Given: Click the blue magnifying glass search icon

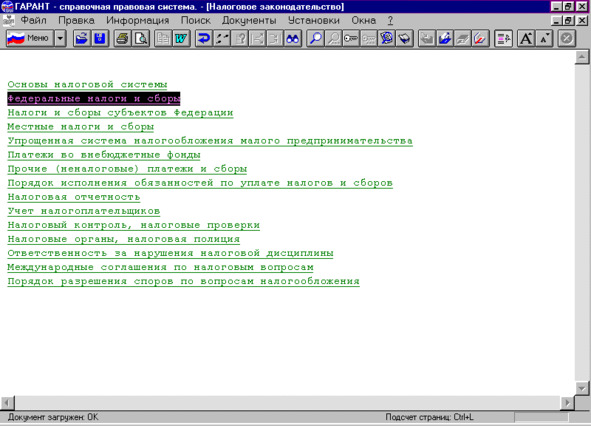Looking at the screenshot, I should tap(315, 38).
